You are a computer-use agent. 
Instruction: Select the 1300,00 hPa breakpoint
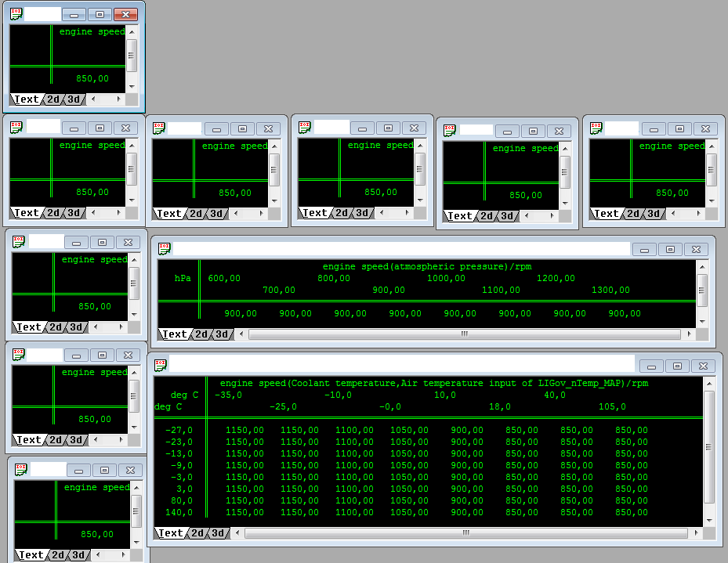[610, 290]
